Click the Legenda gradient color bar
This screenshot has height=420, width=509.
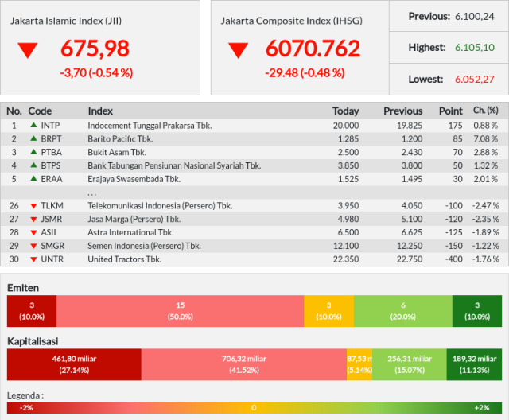point(254,407)
